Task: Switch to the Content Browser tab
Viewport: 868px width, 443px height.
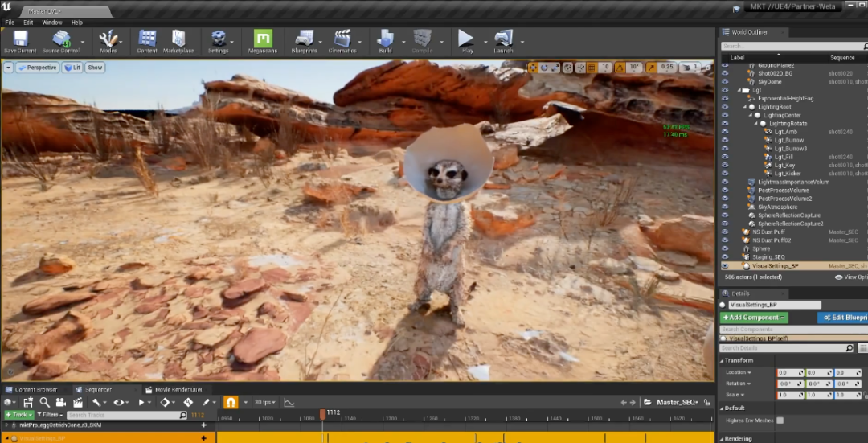Action: tap(35, 389)
